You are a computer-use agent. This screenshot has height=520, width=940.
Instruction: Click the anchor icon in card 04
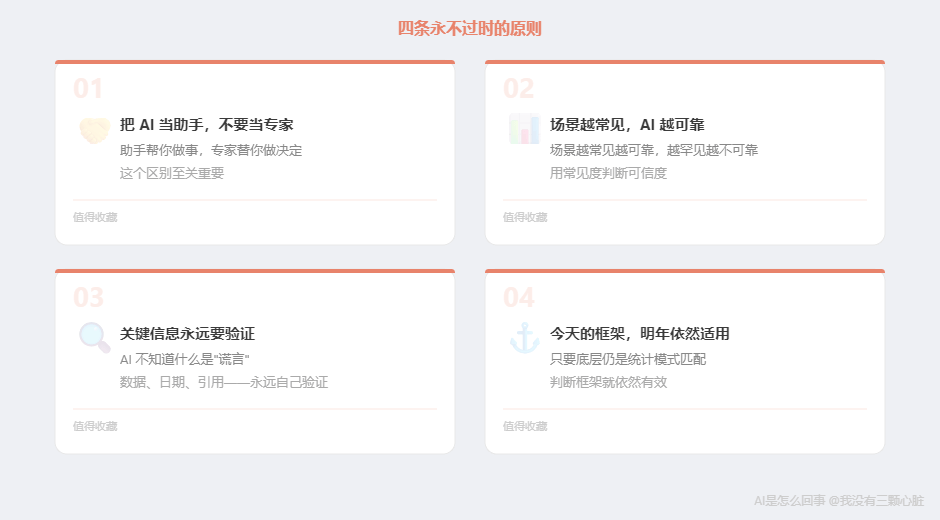click(524, 338)
